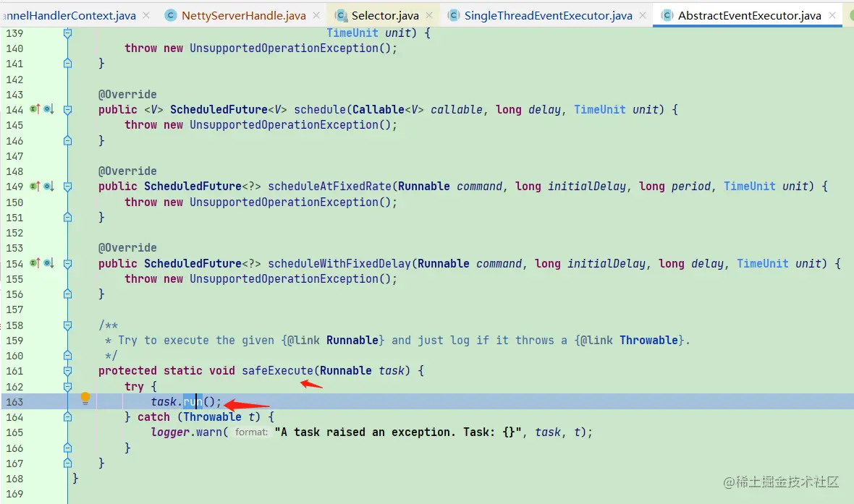Click line number 163 in the gutter

14,401
